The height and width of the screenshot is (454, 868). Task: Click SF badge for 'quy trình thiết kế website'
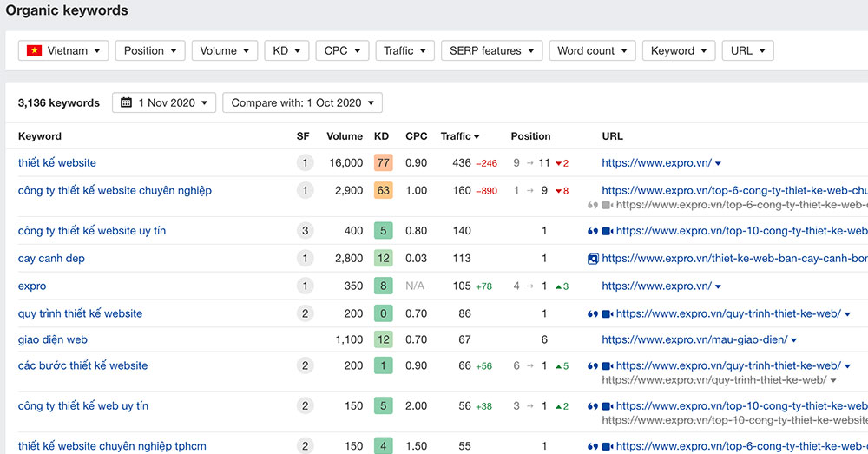coord(305,313)
